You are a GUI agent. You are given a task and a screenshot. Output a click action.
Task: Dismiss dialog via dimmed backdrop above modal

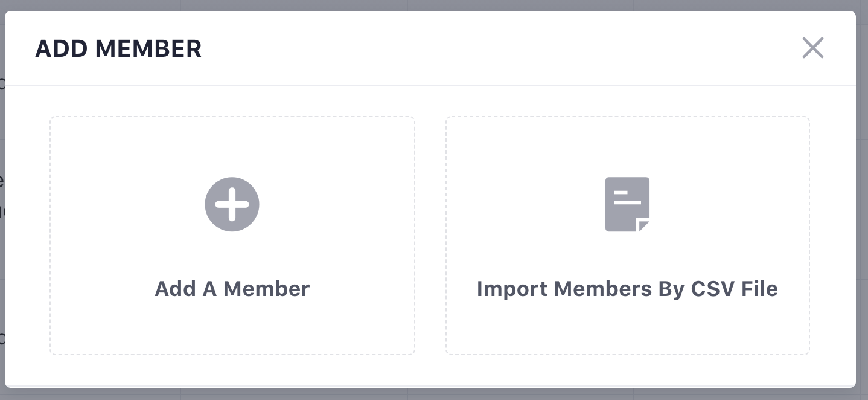pyautogui.click(x=434, y=5)
